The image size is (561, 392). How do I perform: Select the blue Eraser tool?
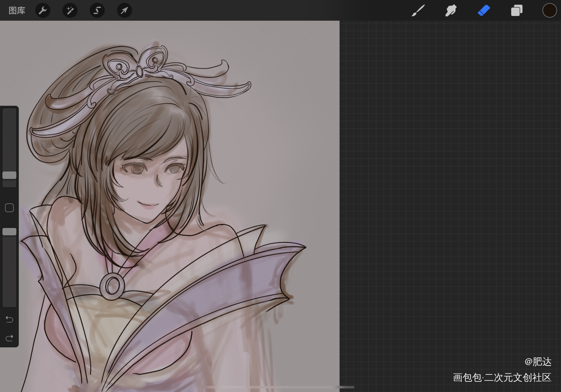pyautogui.click(x=484, y=11)
